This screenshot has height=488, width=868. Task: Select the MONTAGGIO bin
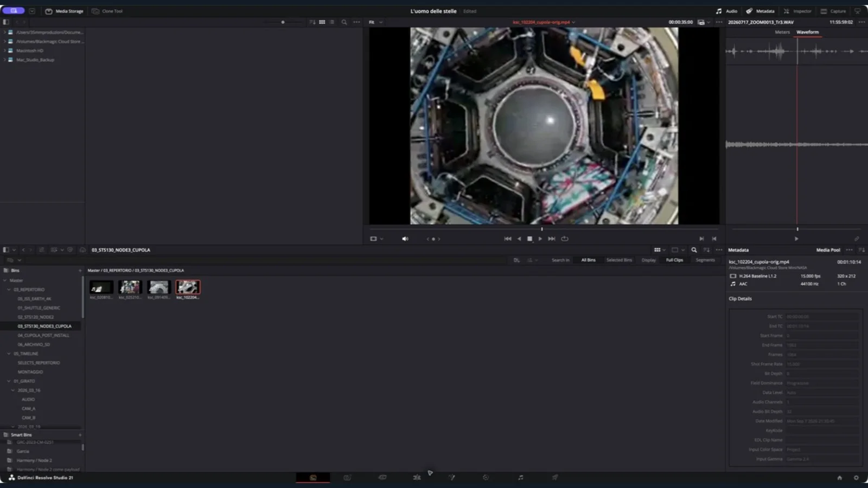click(30, 372)
